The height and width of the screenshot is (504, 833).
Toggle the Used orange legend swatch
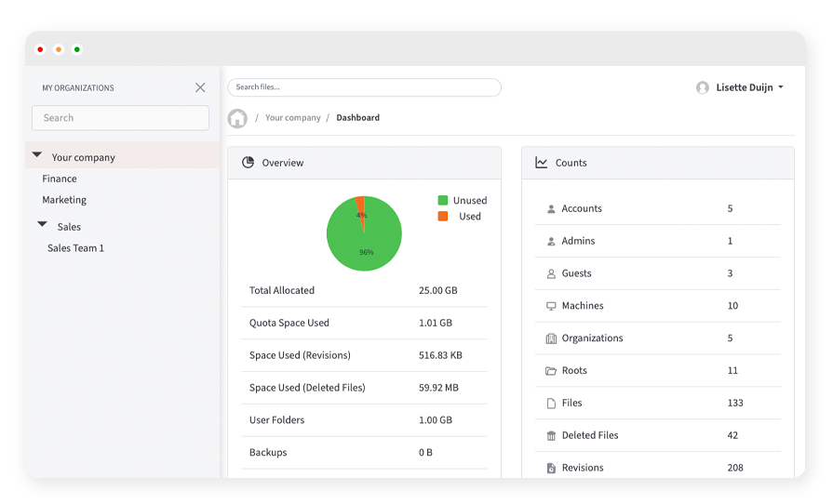point(443,216)
